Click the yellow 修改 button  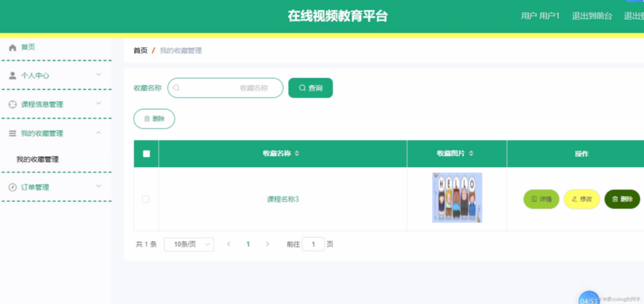coord(582,199)
